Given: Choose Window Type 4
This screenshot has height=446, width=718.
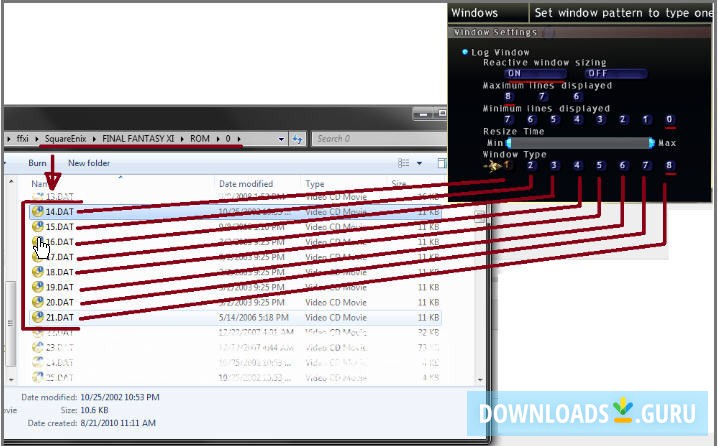Looking at the screenshot, I should tap(577, 165).
